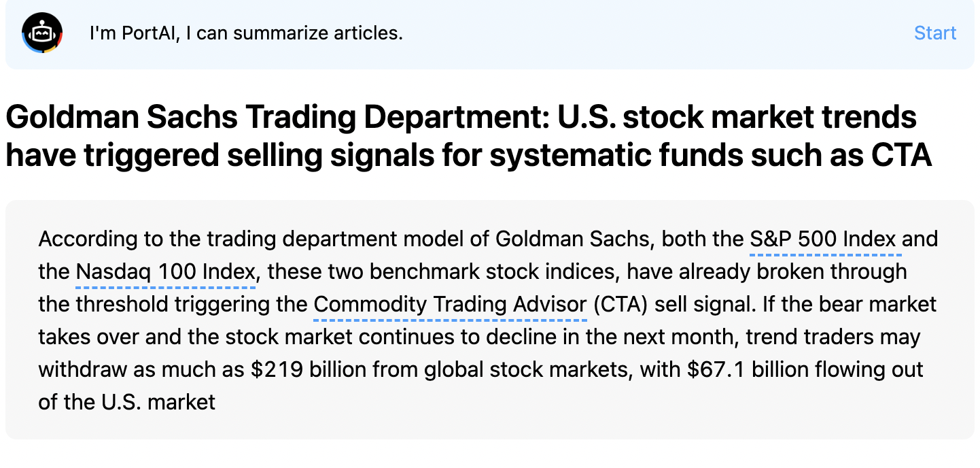
Task: Follow the Commodity Trading Advisor link
Action: [450, 304]
